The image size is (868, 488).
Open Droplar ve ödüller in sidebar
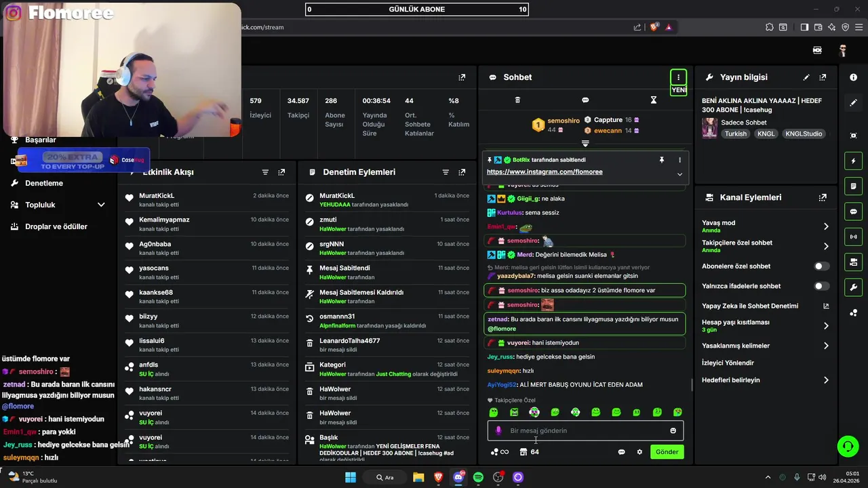[56, 226]
